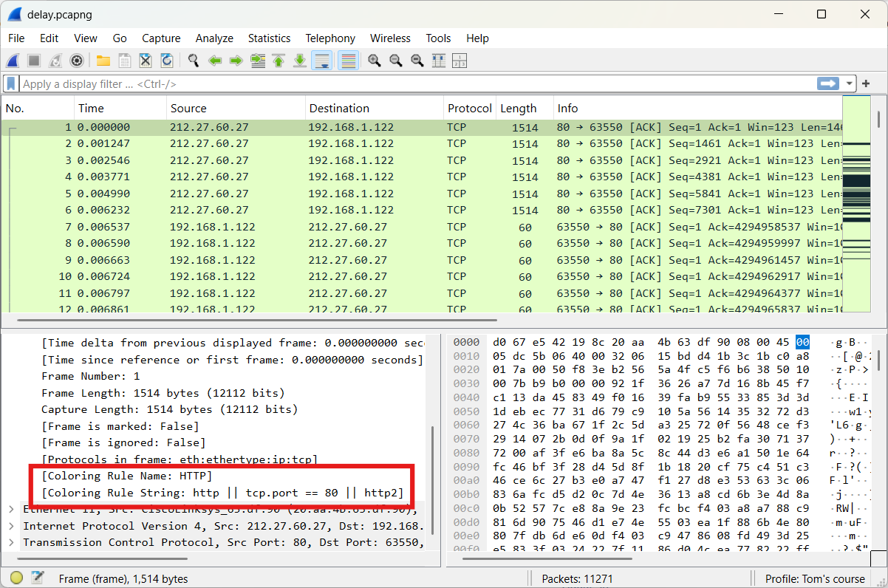The height and width of the screenshot is (588, 888).
Task: Click the go to specified packet icon
Action: (x=258, y=61)
